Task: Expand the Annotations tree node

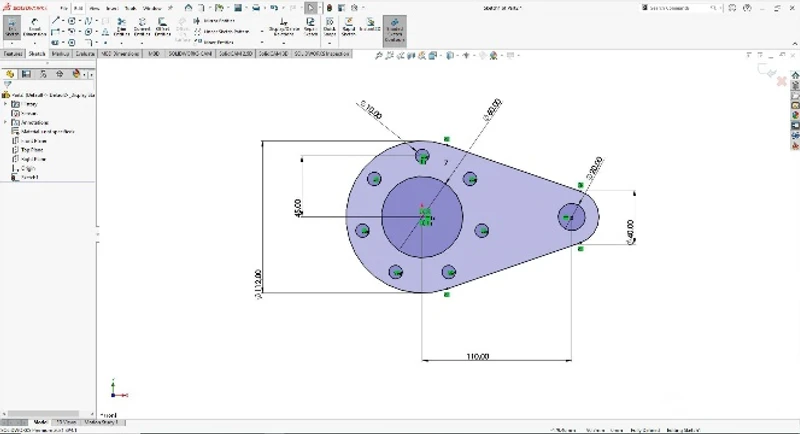Action: (6, 122)
